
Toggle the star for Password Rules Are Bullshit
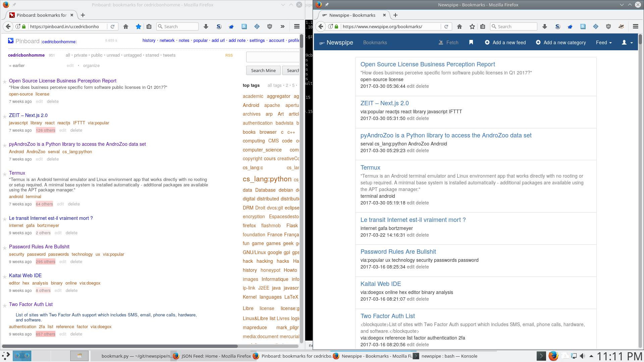pos(5,248)
